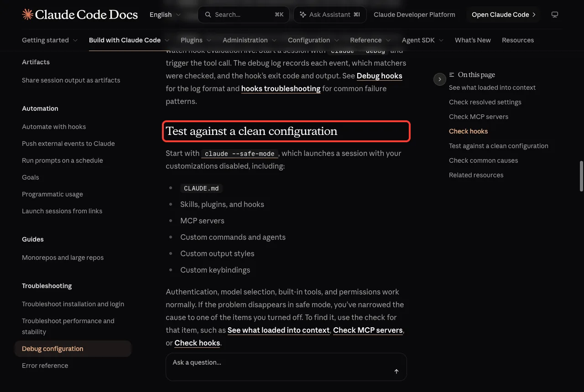
Task: Open the Administration dropdown menu
Action: [x=250, y=40]
